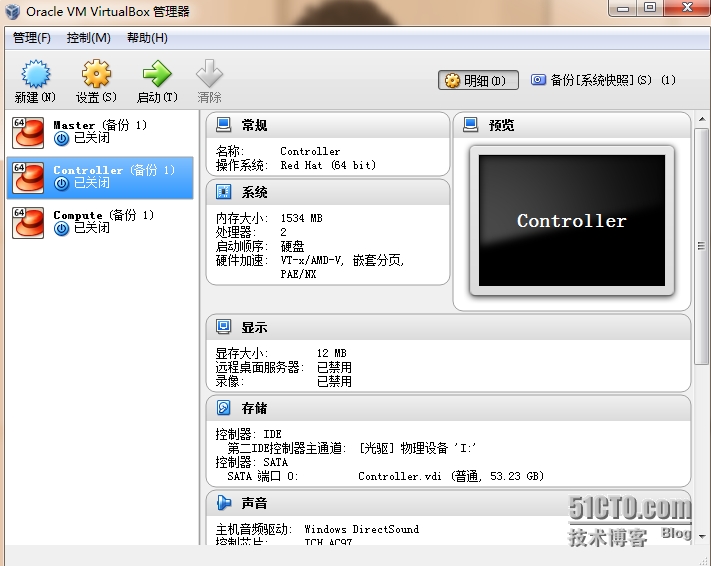Screen dimensions: 711x566
Task: Click the Preview (预览) section monitor icon
Action: [470, 125]
